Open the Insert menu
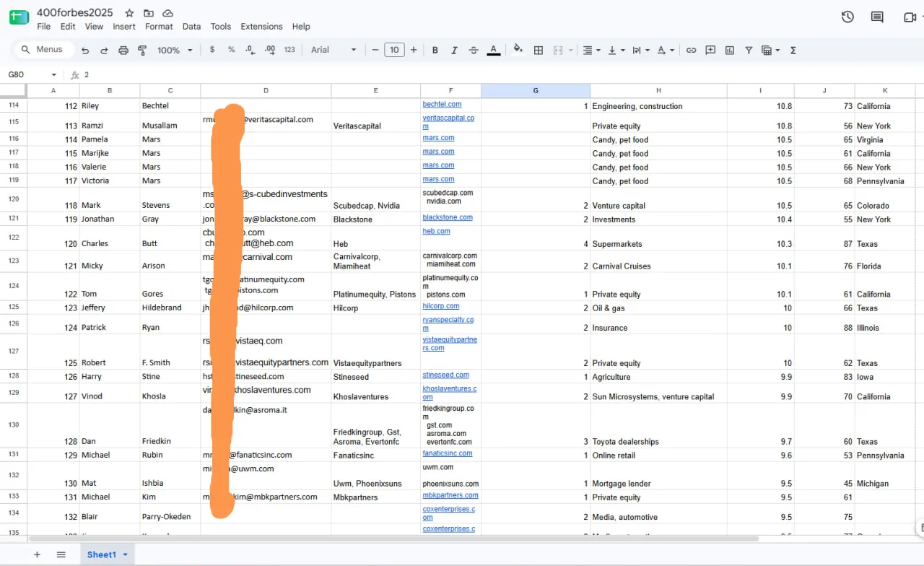Viewport: 924px width, 566px height. coord(124,27)
